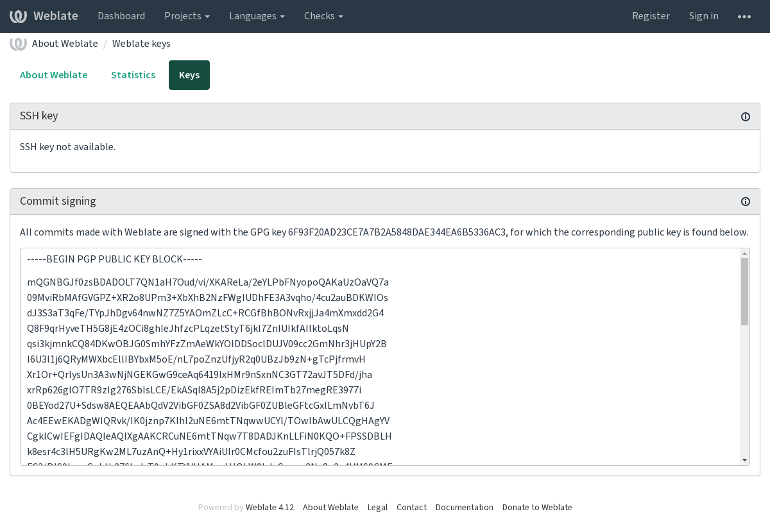Viewport: 770px width, 532px height.
Task: Click the BEGIN PGP PUBLIC KEY BLOCK line
Action: (115, 260)
